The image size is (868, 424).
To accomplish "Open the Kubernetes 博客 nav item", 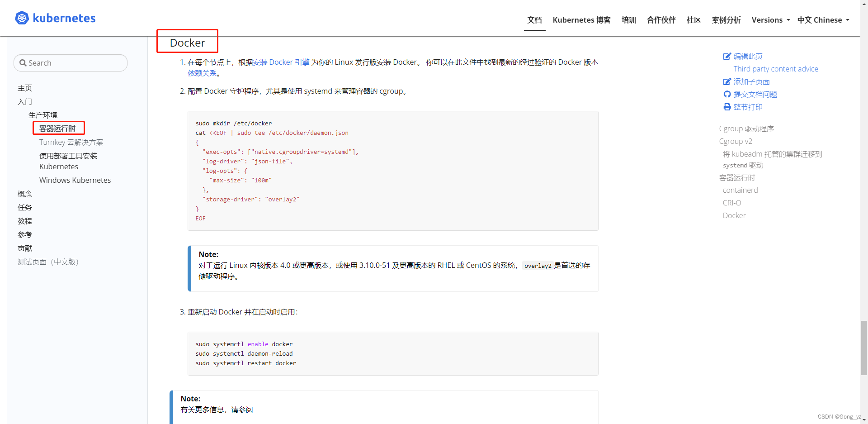I will click(581, 20).
